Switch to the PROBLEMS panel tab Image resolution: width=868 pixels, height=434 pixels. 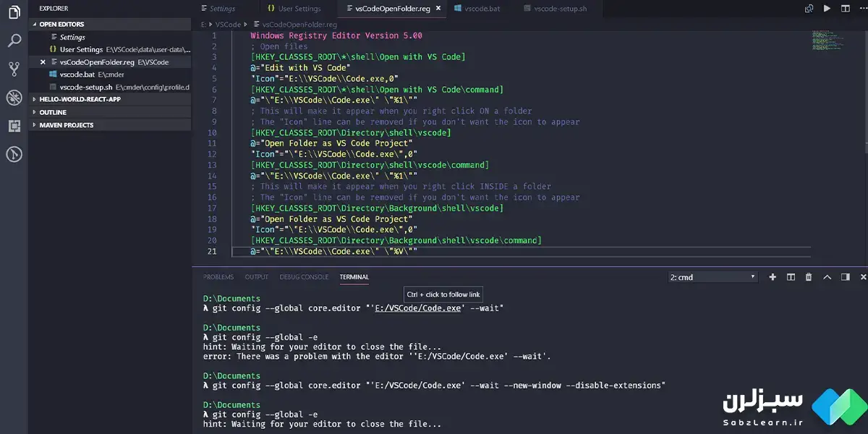click(x=218, y=277)
